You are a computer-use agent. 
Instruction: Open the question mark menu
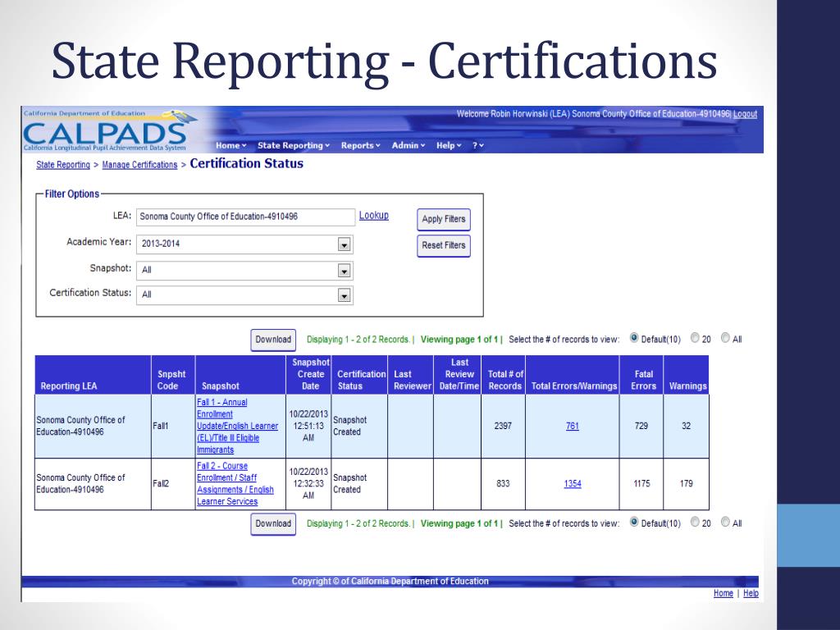pyautogui.click(x=478, y=145)
